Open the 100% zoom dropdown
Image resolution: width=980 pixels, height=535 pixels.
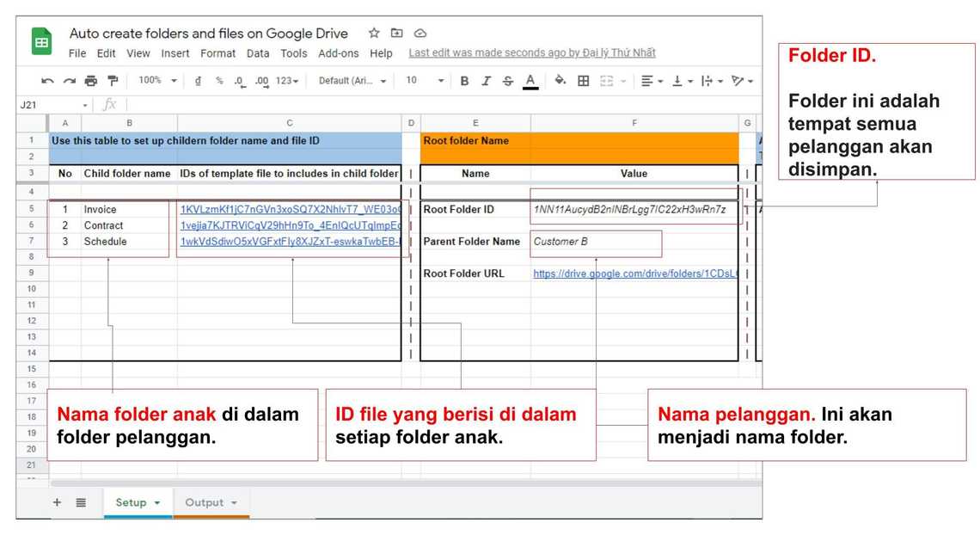157,81
